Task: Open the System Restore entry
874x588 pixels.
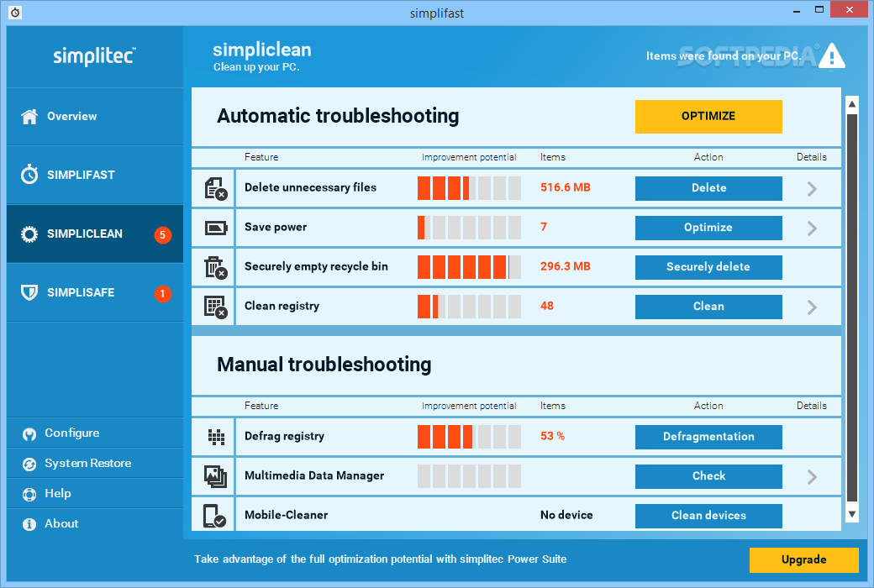Action: [95, 463]
